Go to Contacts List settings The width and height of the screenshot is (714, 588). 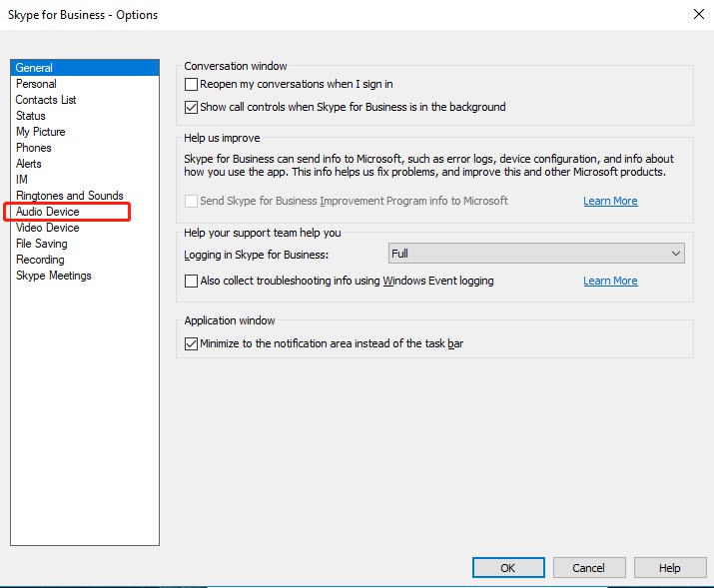click(x=46, y=100)
